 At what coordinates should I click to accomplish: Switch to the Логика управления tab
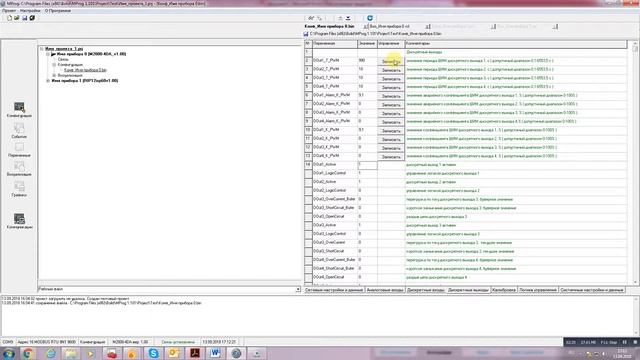[x=538, y=290]
